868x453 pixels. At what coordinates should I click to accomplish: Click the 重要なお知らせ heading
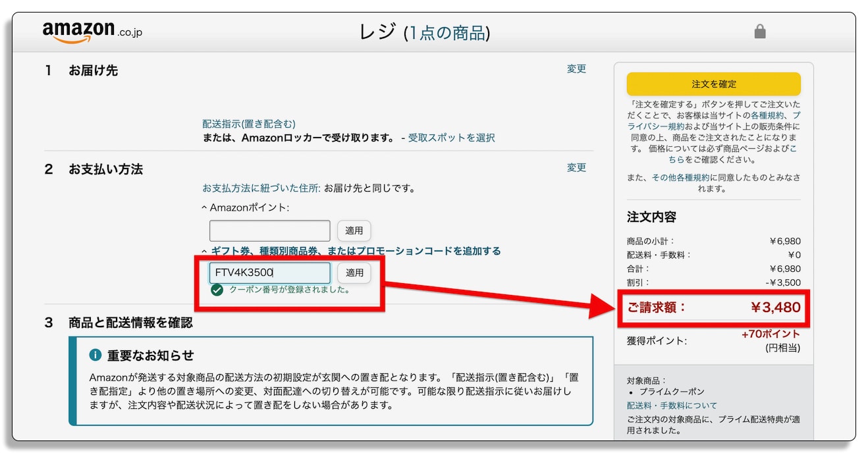click(151, 356)
